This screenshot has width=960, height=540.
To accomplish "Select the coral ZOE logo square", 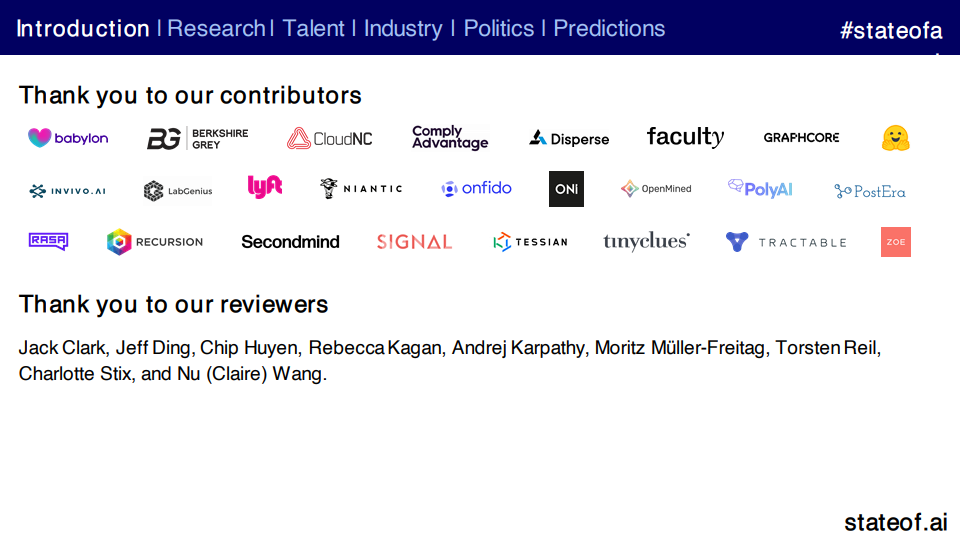I will pos(896,242).
